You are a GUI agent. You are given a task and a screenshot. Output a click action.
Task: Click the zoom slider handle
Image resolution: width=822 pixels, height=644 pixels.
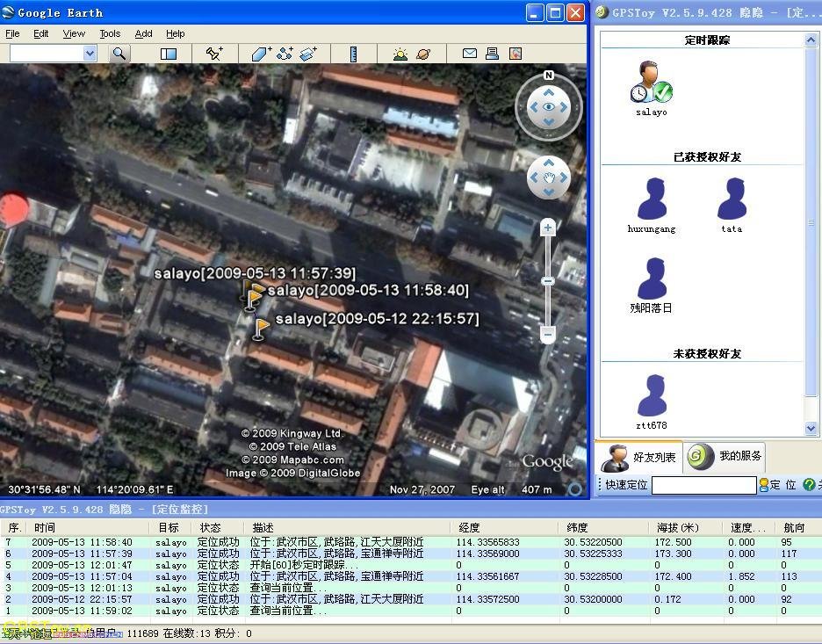coord(548,281)
